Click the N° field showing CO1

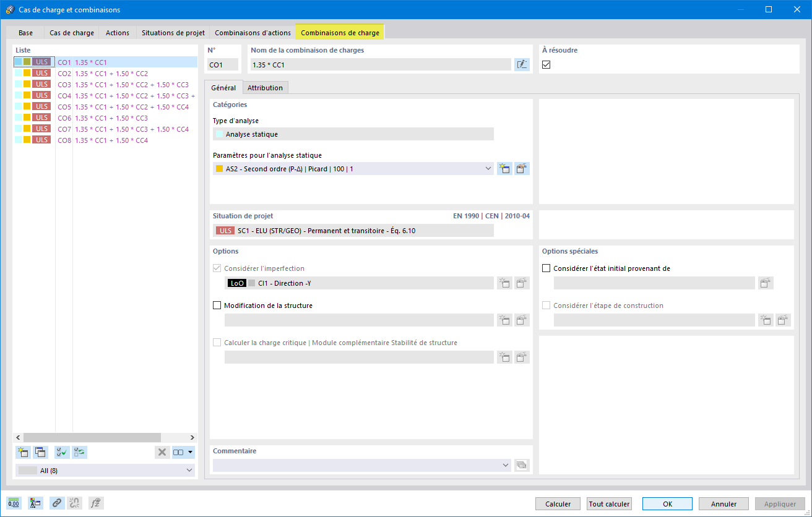point(223,64)
